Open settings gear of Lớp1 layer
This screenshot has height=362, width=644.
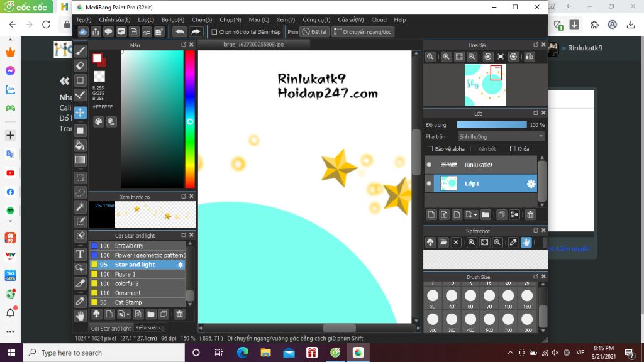click(531, 184)
